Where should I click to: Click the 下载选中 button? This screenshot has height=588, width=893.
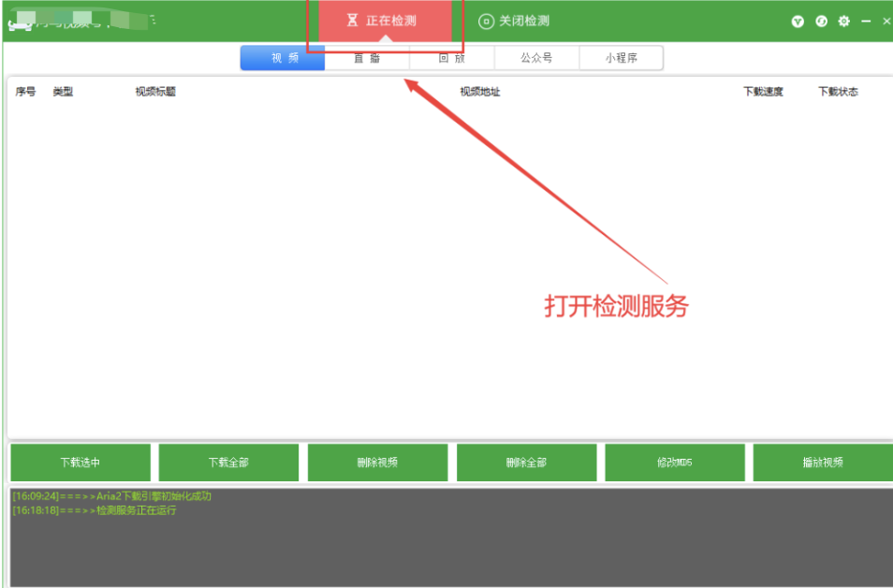(x=80, y=463)
